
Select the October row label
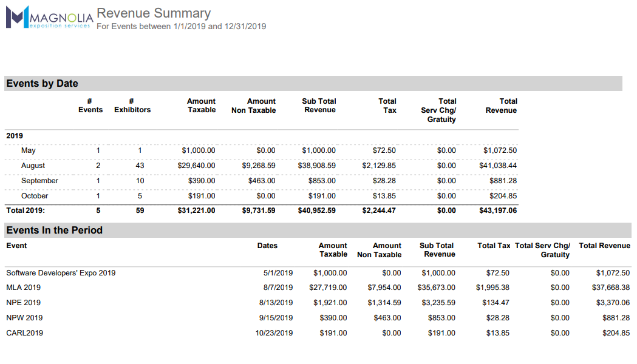[x=35, y=196]
